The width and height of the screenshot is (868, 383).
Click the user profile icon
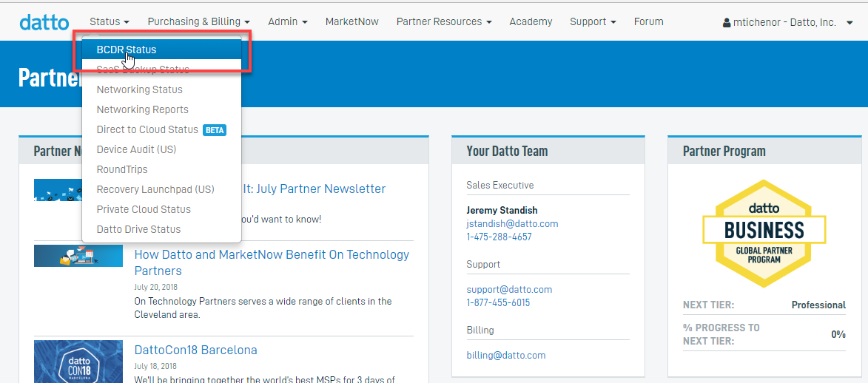tap(727, 23)
